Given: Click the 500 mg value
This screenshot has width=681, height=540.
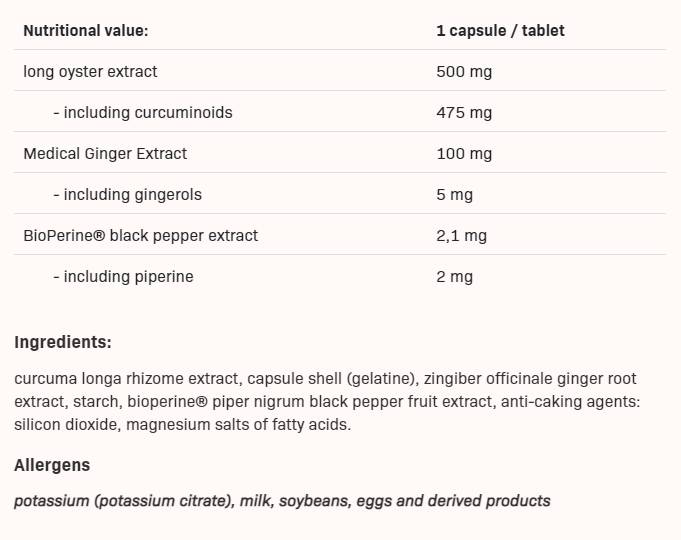Looking at the screenshot, I should [x=464, y=72].
